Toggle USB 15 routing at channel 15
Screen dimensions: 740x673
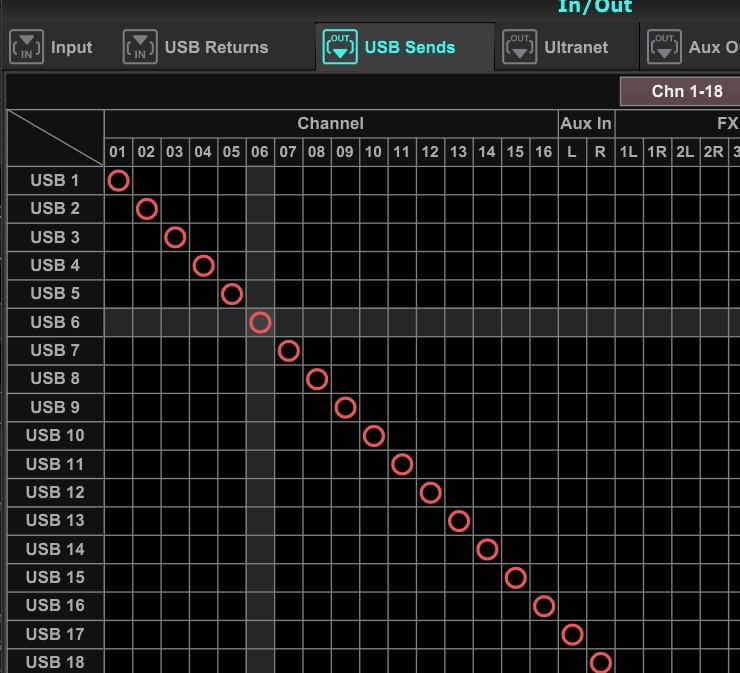tap(516, 578)
